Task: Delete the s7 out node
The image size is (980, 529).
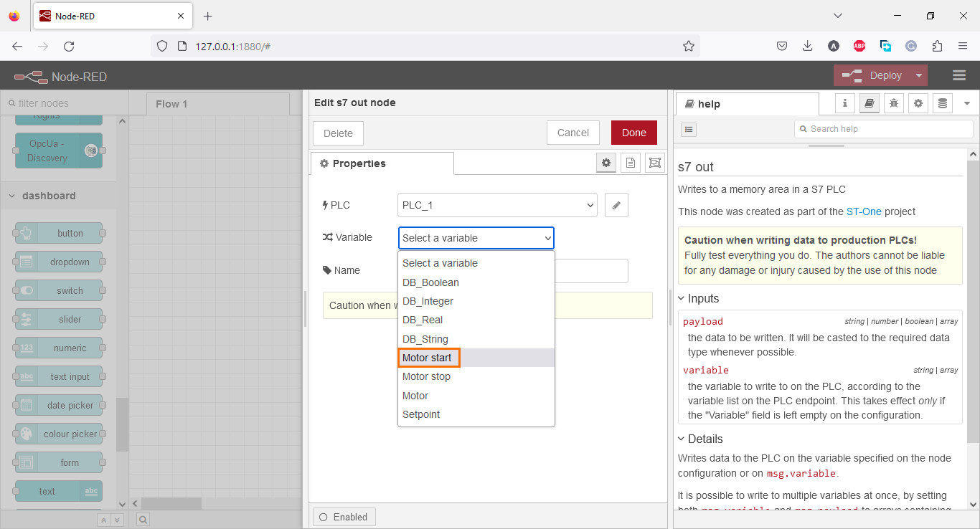Action: pos(338,133)
